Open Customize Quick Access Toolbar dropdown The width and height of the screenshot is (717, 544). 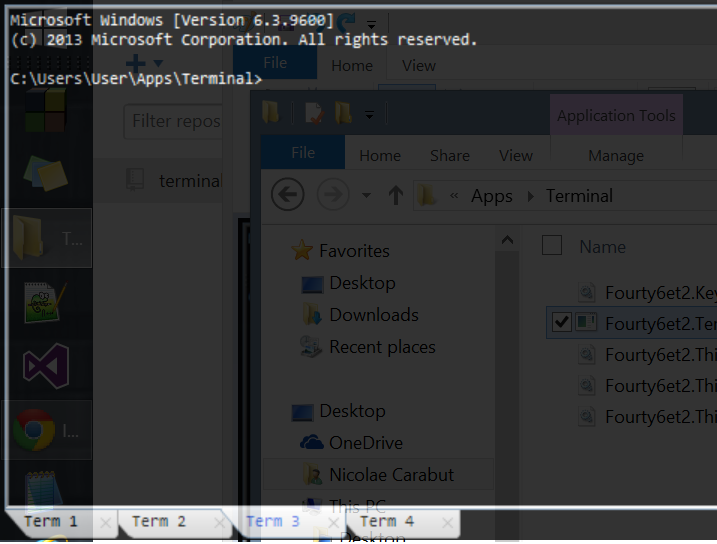coord(369,114)
